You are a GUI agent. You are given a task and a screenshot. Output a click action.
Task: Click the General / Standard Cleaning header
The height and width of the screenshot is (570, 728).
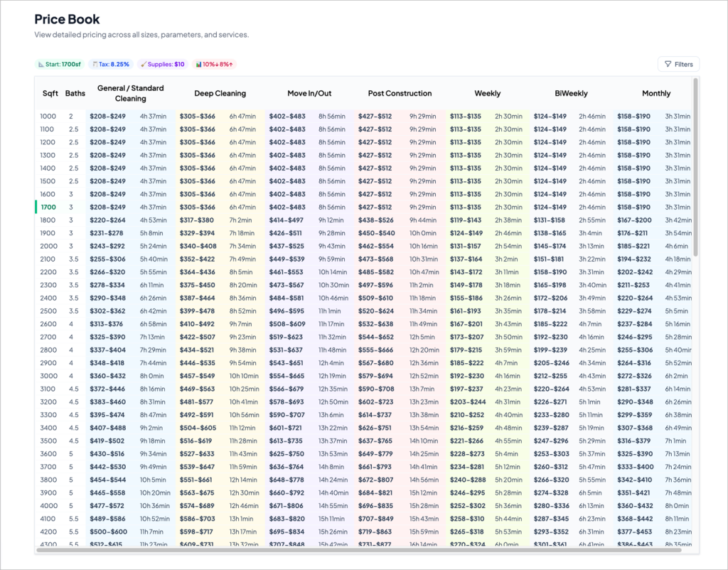click(131, 93)
